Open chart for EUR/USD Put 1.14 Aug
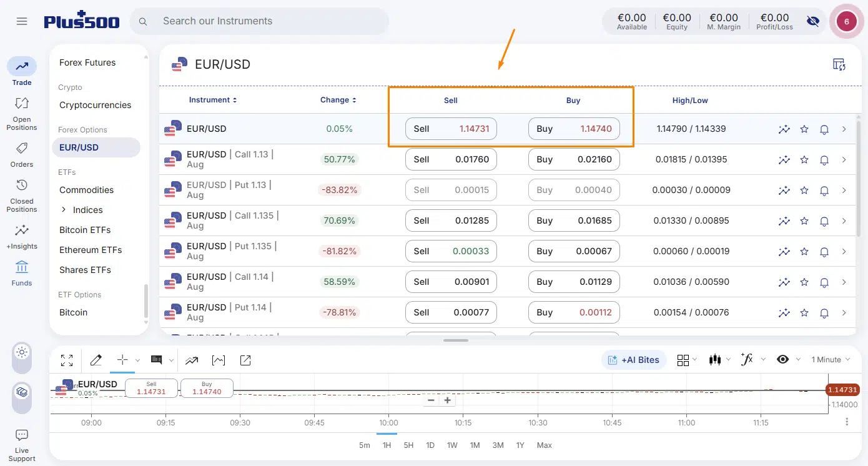Screen dimensions: 868x466 click(784, 313)
